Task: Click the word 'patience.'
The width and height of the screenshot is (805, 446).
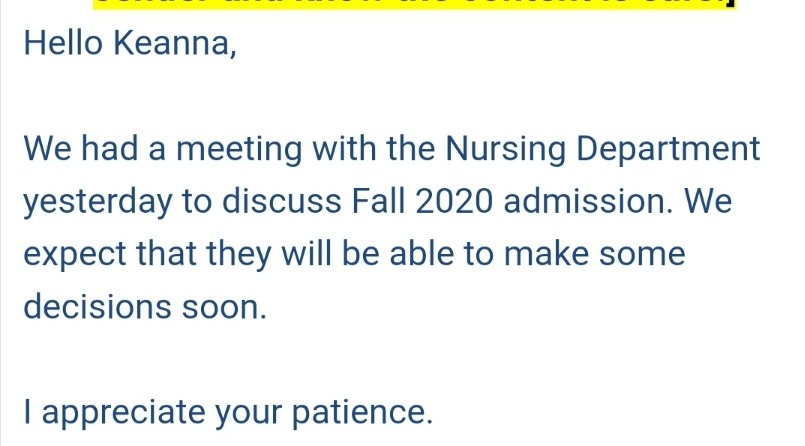Action: (x=362, y=413)
